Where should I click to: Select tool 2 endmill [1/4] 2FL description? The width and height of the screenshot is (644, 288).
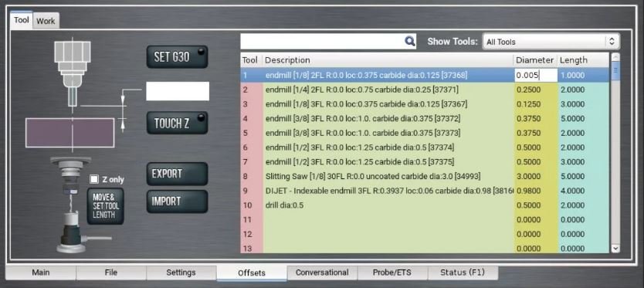[x=388, y=90]
